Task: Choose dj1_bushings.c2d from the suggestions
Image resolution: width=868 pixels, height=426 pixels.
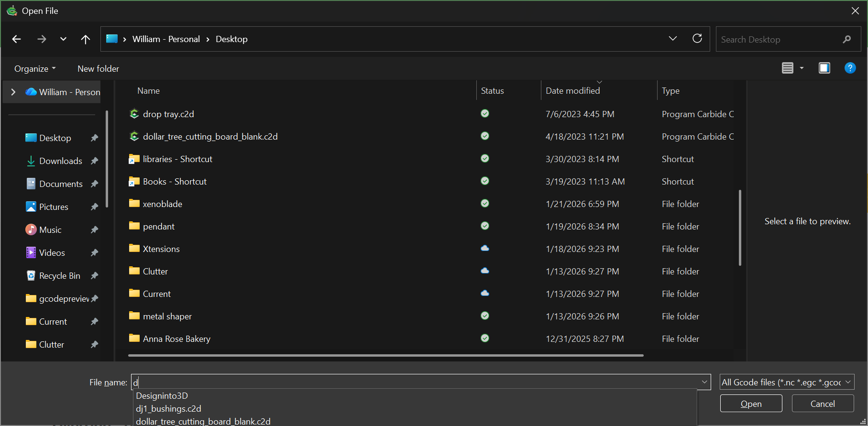Action: (x=168, y=409)
